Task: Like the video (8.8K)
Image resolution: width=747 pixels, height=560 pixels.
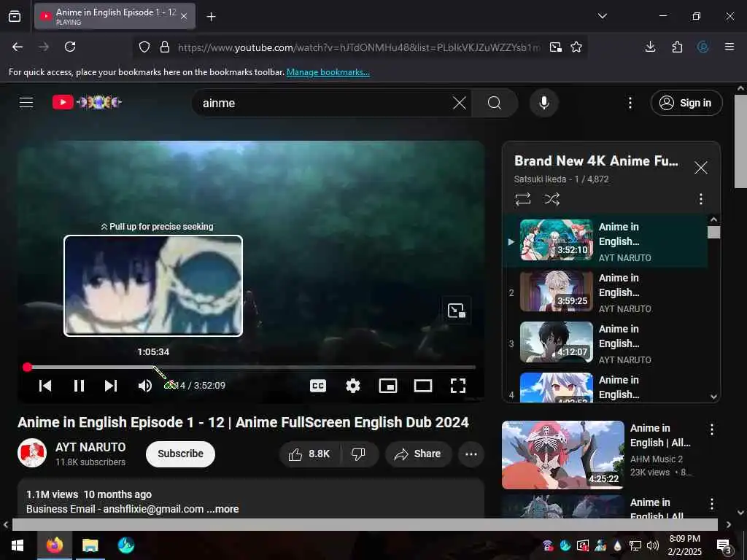Action: (x=309, y=454)
